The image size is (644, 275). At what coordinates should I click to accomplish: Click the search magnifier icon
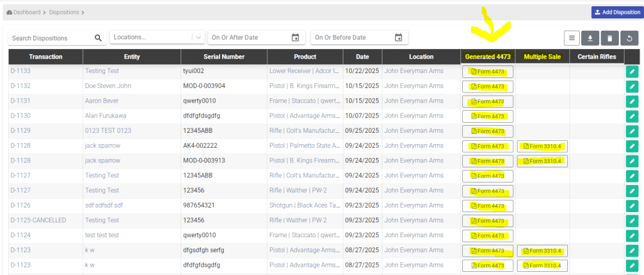point(98,38)
